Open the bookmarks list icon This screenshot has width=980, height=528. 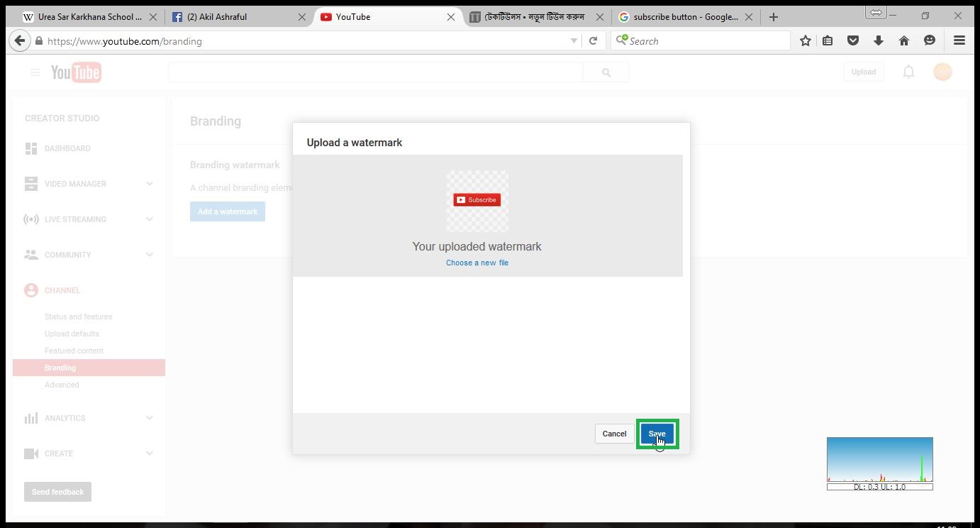point(828,40)
